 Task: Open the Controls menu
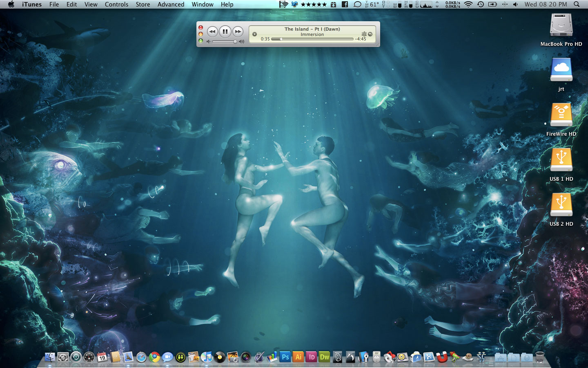pos(116,4)
